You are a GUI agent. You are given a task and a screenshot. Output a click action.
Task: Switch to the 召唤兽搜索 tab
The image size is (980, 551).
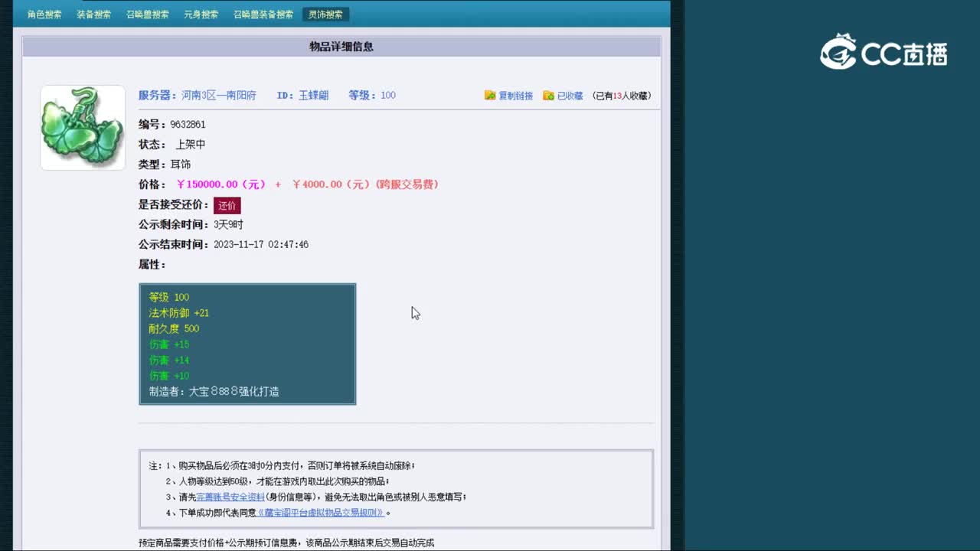click(149, 14)
